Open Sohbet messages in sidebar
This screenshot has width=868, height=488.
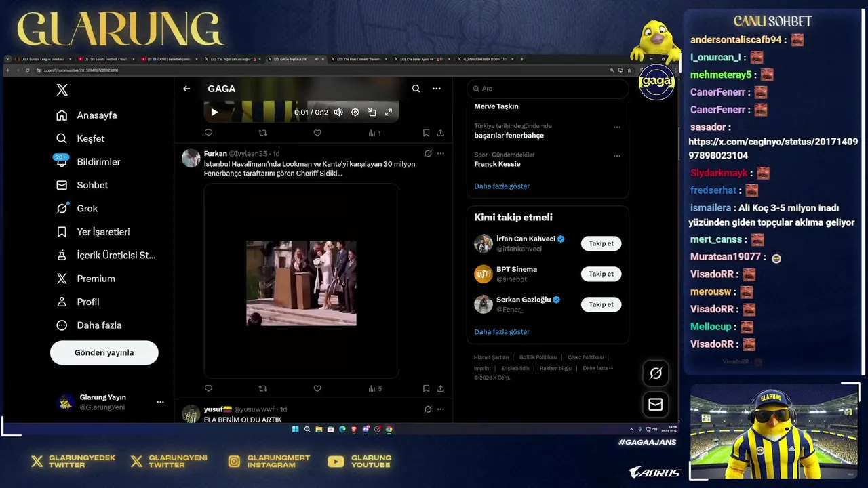click(83, 185)
